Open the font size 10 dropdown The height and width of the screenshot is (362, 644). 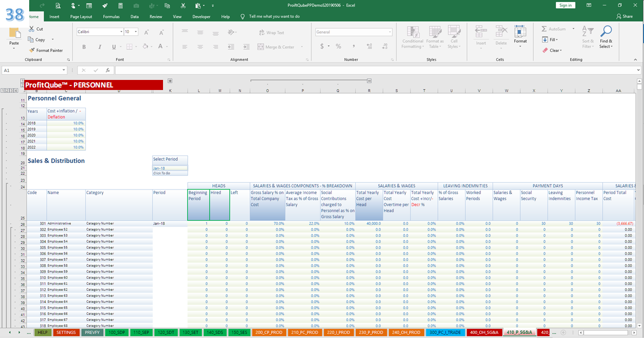point(136,32)
